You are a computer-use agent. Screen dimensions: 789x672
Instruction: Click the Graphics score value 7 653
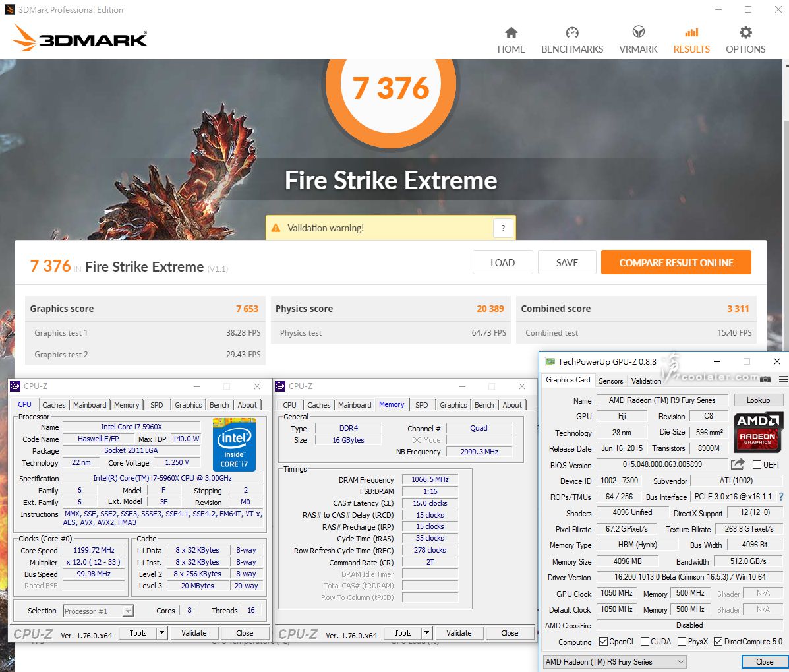tap(247, 309)
